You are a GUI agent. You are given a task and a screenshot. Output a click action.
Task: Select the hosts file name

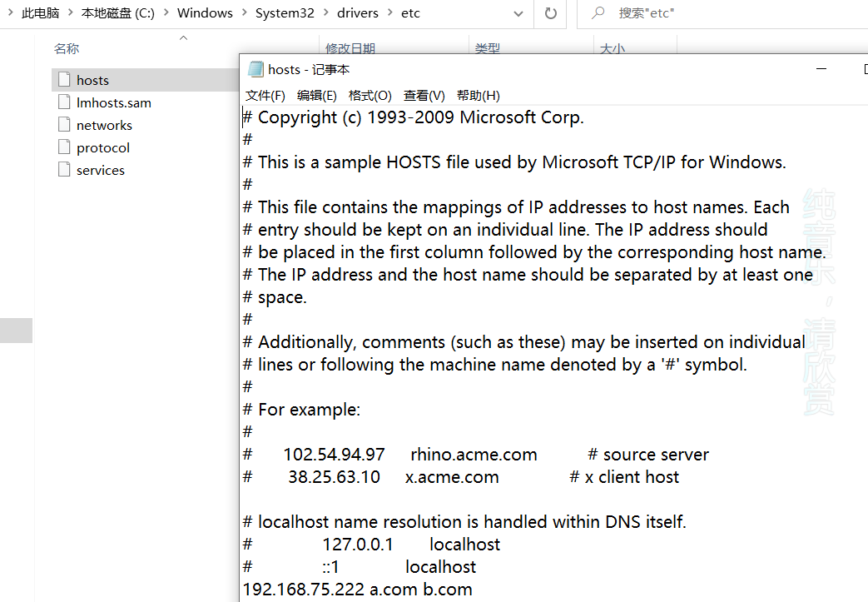pyautogui.click(x=92, y=80)
